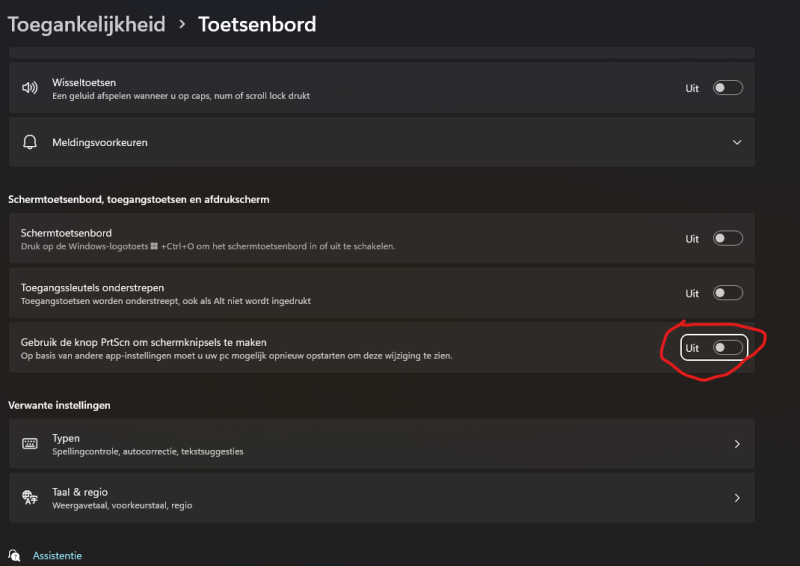The image size is (800, 566).
Task: Open the Typen settings label
Action: click(x=66, y=438)
